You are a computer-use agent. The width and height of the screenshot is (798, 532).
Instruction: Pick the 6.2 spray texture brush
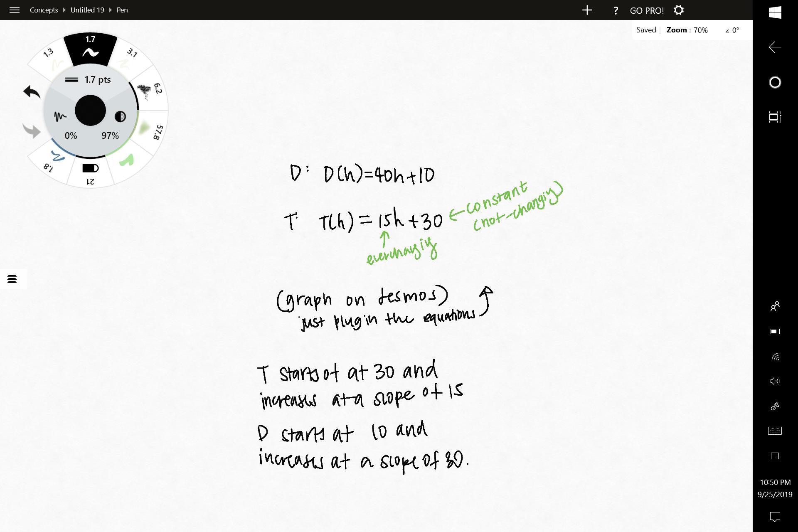click(148, 90)
